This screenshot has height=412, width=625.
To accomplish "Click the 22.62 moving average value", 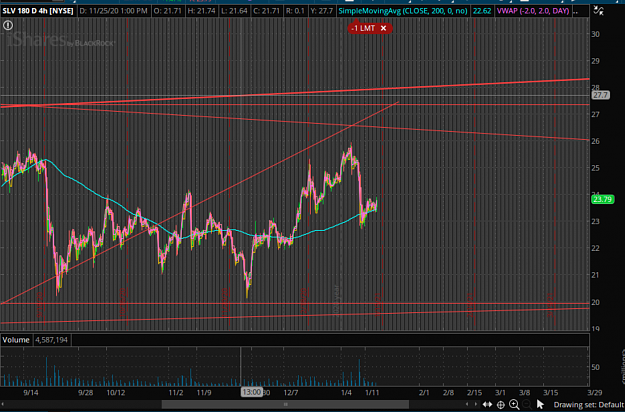I will (482, 11).
